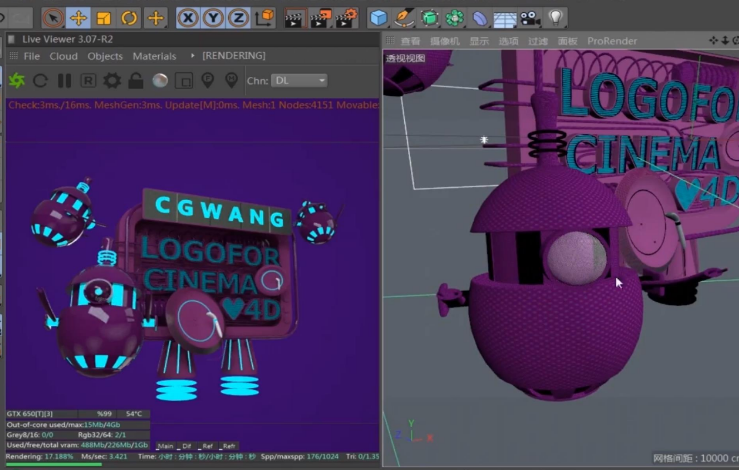Restart render with the circular arrow icon
This screenshot has width=739, height=470.
point(40,80)
